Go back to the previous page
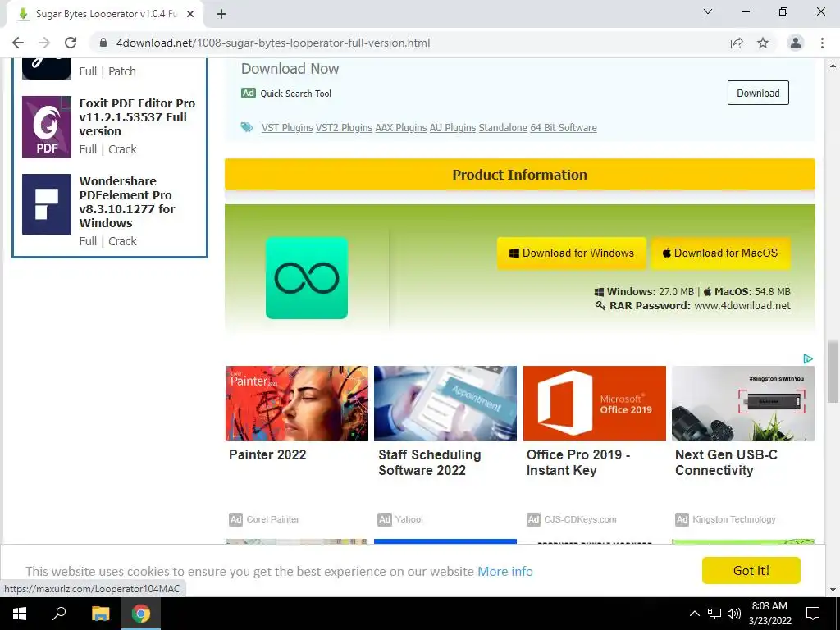This screenshot has width=840, height=630. click(18, 43)
